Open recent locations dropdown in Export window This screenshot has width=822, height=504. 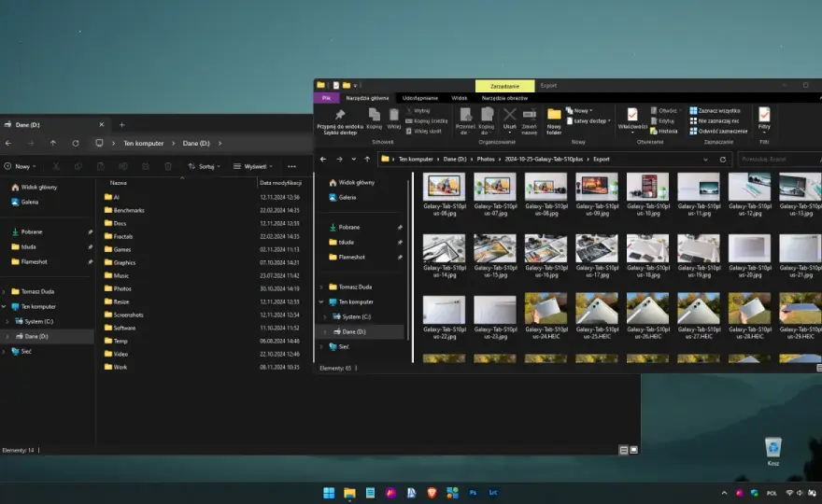(x=353, y=160)
